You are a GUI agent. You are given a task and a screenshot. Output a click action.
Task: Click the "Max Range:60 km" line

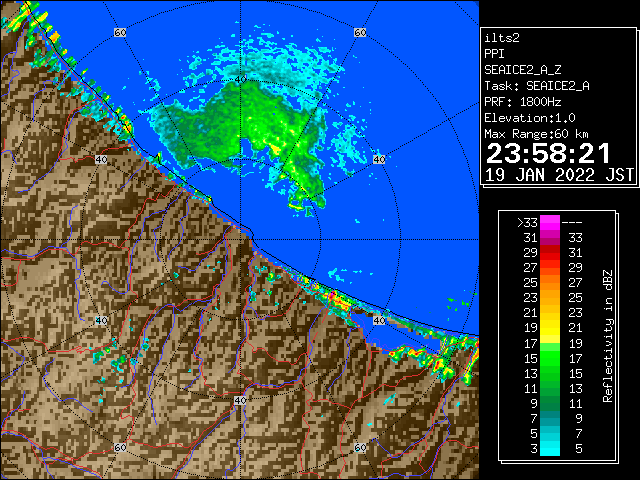pos(536,134)
